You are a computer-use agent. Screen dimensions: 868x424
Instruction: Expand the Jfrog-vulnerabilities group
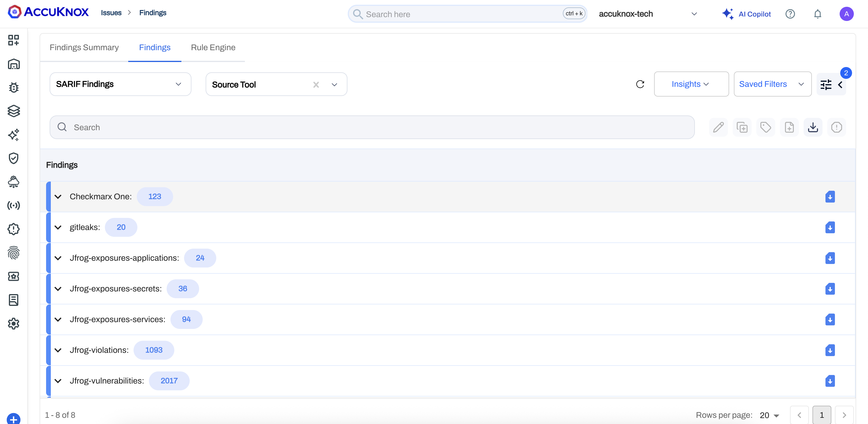(58, 381)
